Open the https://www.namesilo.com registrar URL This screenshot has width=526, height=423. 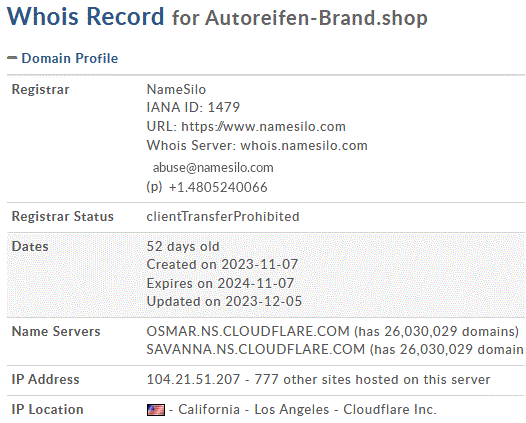pyautogui.click(x=263, y=126)
